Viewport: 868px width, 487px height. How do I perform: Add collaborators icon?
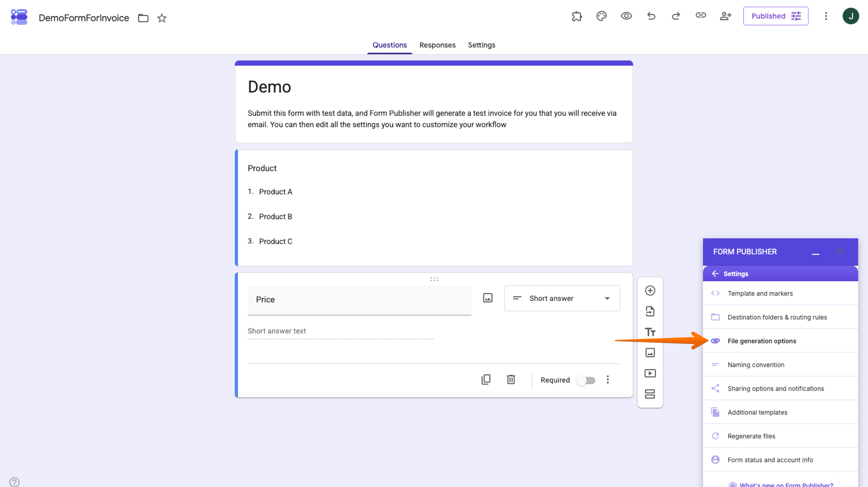(x=725, y=16)
